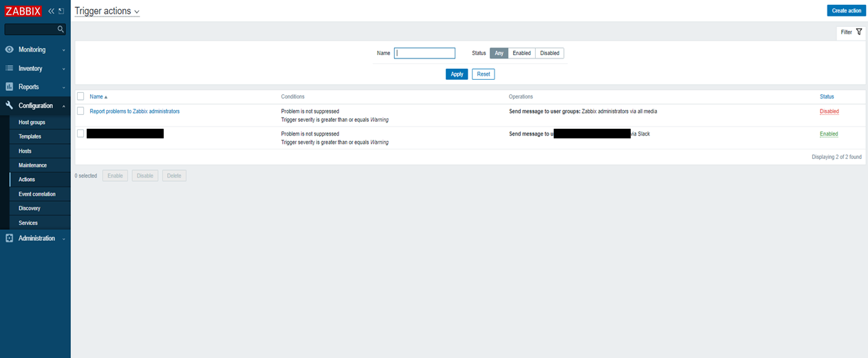This screenshot has height=358, width=868.
Task: Open Services in sidebar
Action: 28,223
